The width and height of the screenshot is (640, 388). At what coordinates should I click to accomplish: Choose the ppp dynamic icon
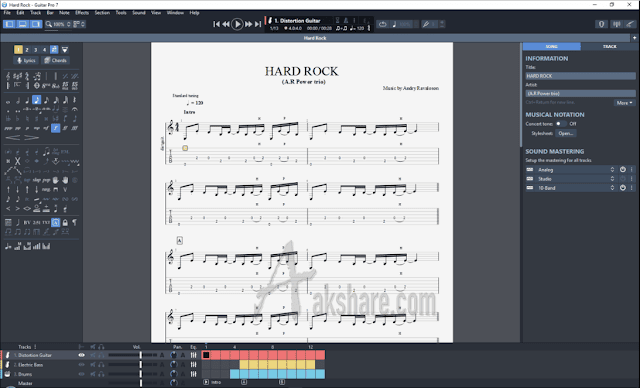(8, 128)
